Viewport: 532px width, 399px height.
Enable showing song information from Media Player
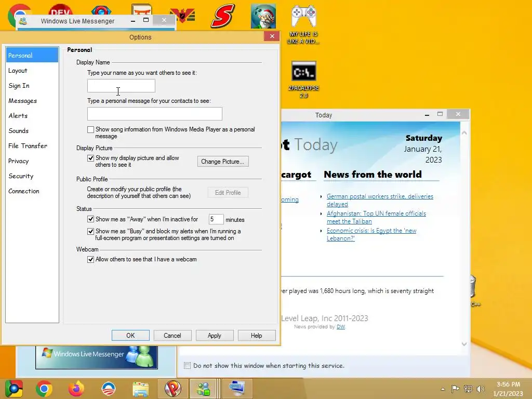pos(90,129)
